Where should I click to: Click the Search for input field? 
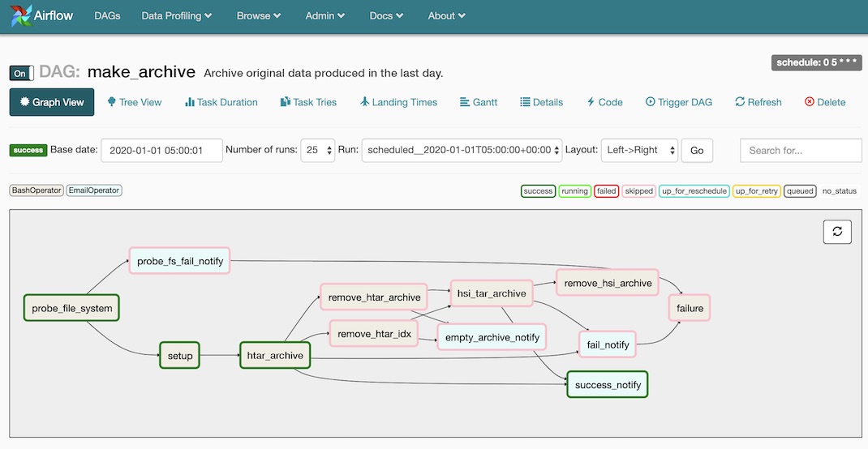coord(800,150)
